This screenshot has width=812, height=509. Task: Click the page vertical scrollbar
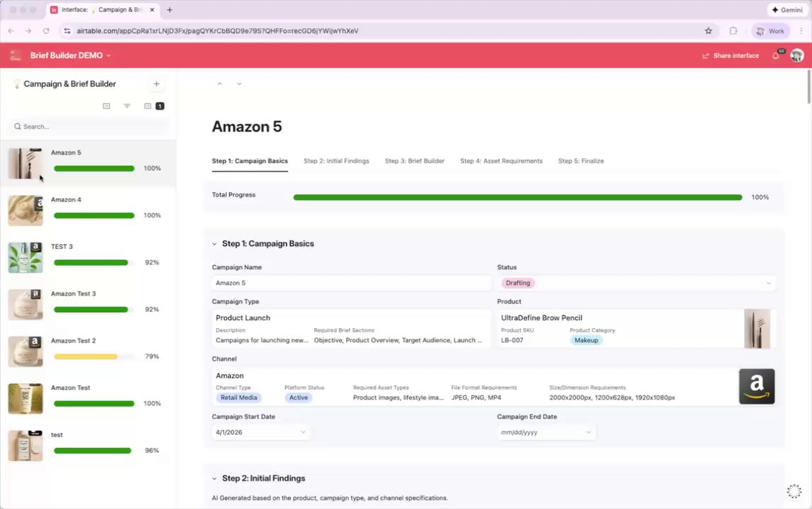pyautogui.click(x=809, y=86)
